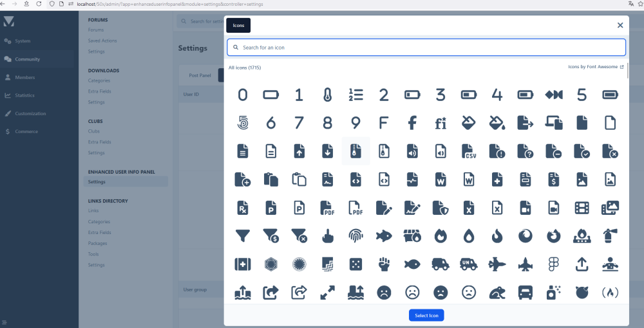Pick the number 9 icon

pyautogui.click(x=355, y=123)
